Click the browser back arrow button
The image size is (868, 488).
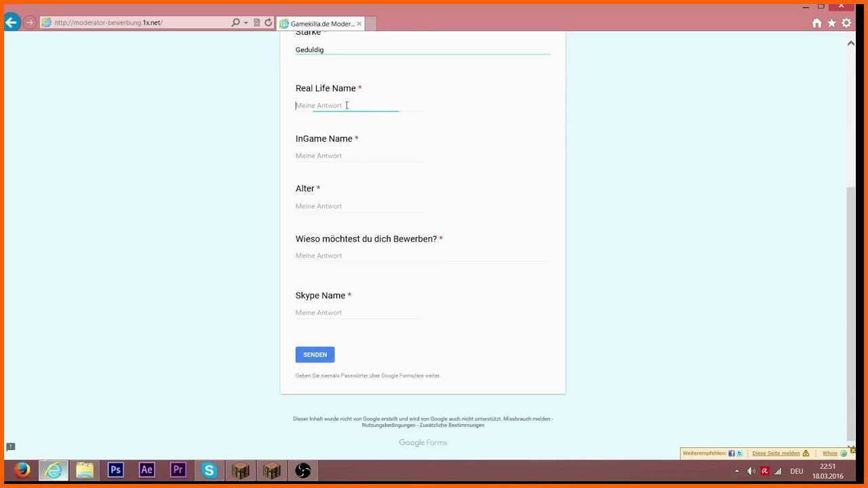(12, 23)
